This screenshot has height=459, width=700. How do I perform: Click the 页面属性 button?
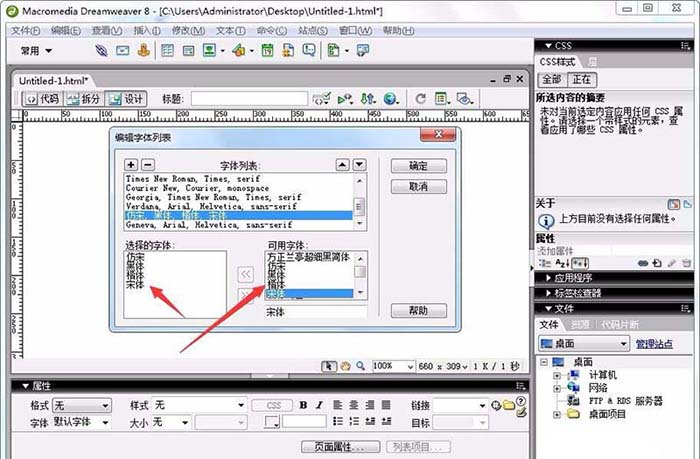point(341,446)
